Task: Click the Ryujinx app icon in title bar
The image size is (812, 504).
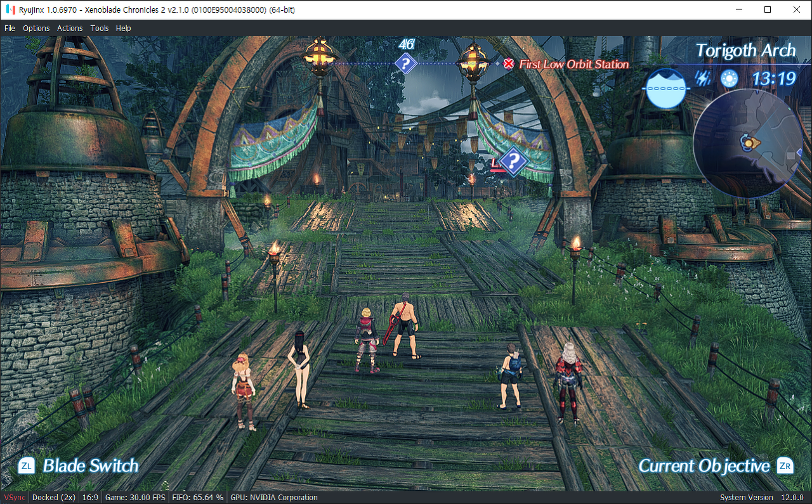Action: 9,10
